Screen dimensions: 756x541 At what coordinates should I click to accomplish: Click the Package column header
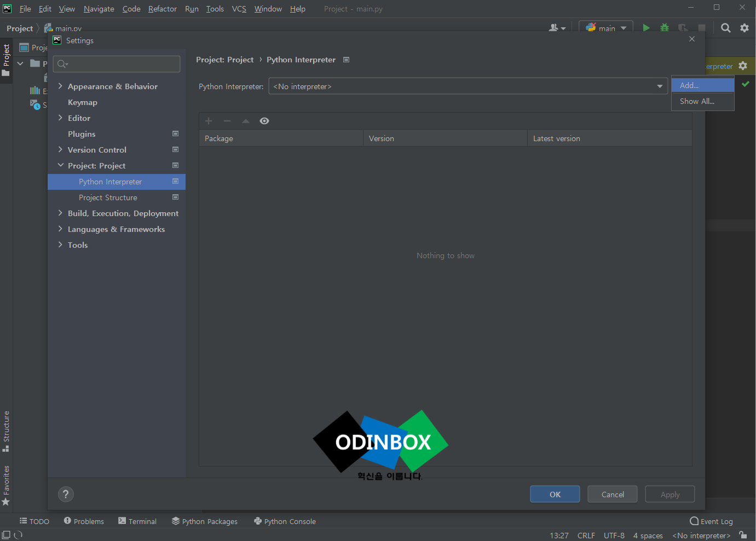(x=281, y=138)
